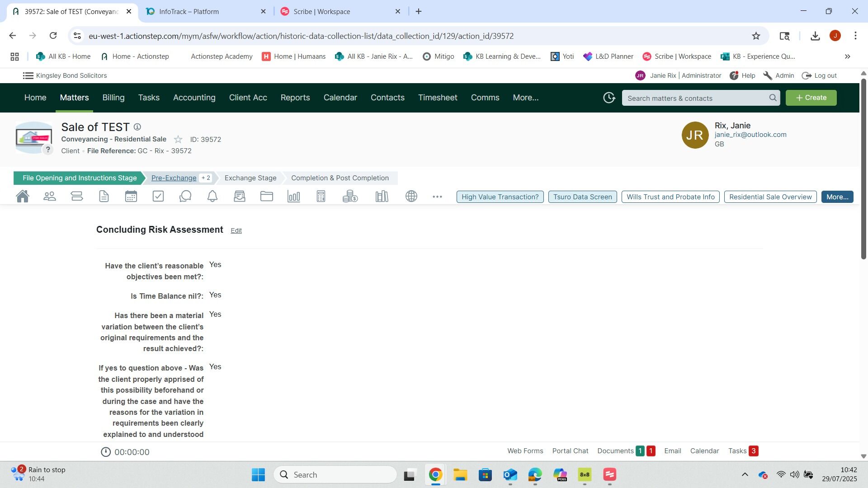Expand the +2 stages indicator
The height and width of the screenshot is (488, 868).
pos(206,178)
